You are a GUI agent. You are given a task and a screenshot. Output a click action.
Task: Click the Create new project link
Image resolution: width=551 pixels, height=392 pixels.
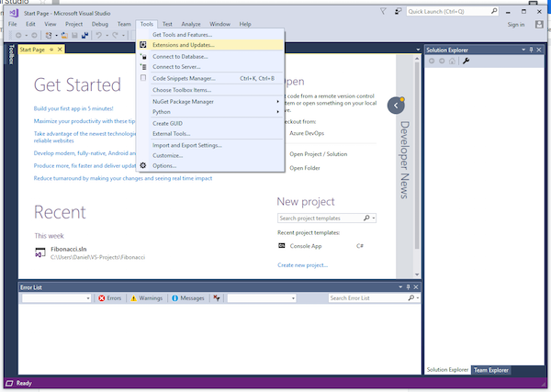tap(302, 265)
